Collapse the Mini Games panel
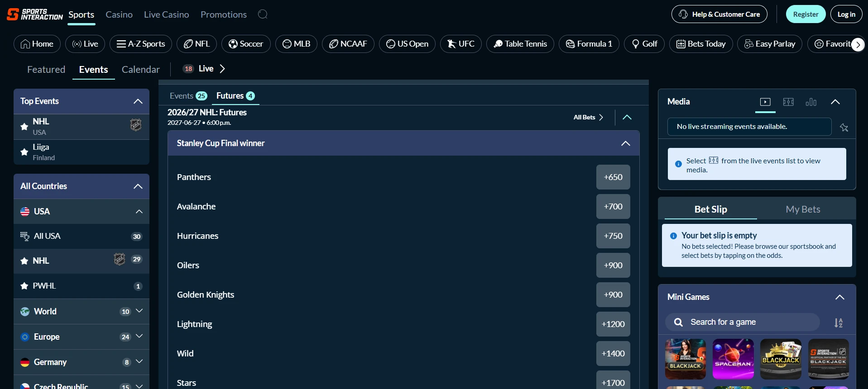This screenshot has height=389, width=868. click(840, 297)
